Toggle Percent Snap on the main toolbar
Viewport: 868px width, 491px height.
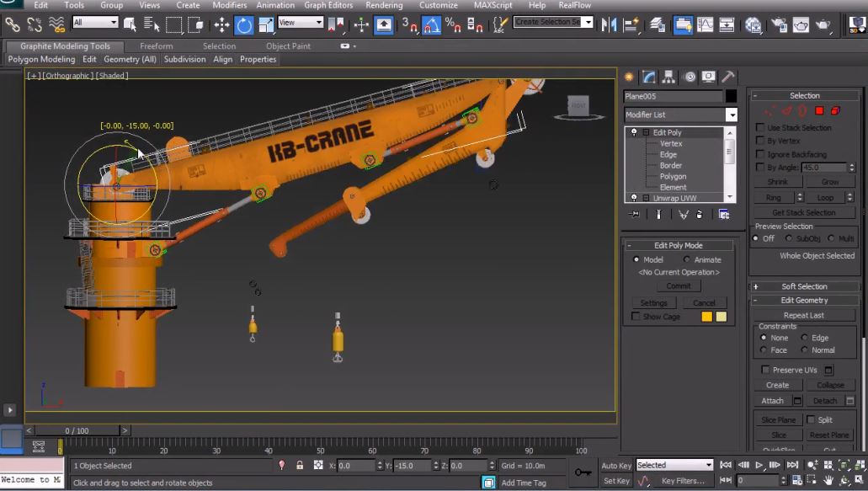point(453,24)
